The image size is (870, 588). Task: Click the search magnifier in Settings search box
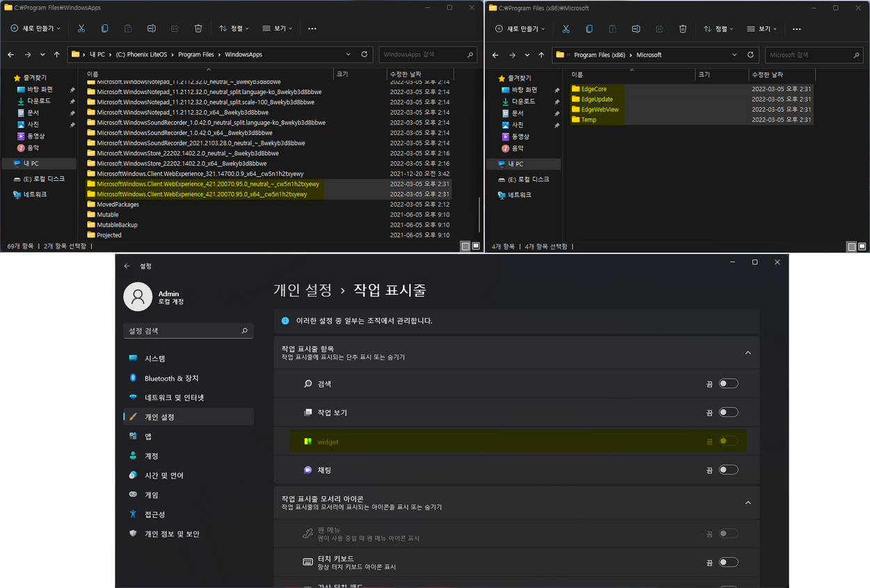point(244,331)
